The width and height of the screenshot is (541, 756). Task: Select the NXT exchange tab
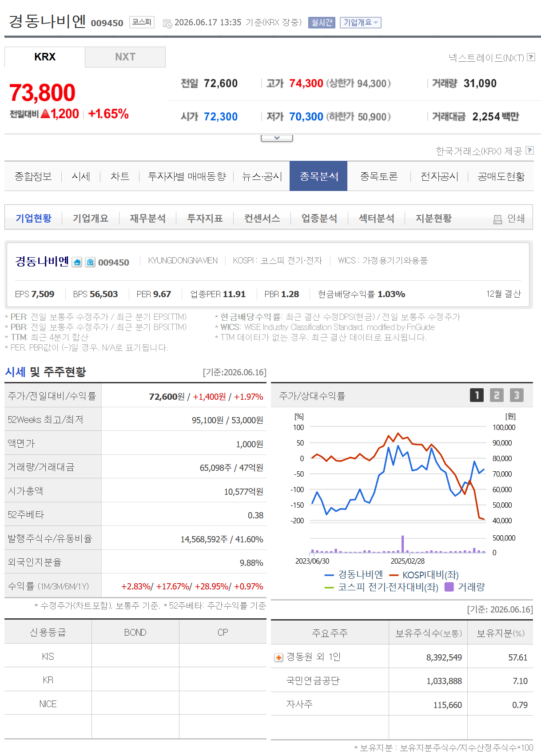125,57
